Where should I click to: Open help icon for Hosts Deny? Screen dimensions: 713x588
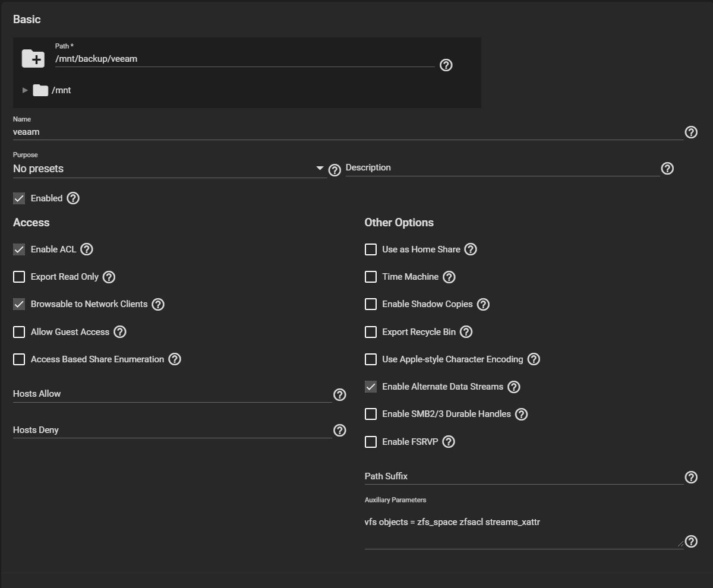340,430
